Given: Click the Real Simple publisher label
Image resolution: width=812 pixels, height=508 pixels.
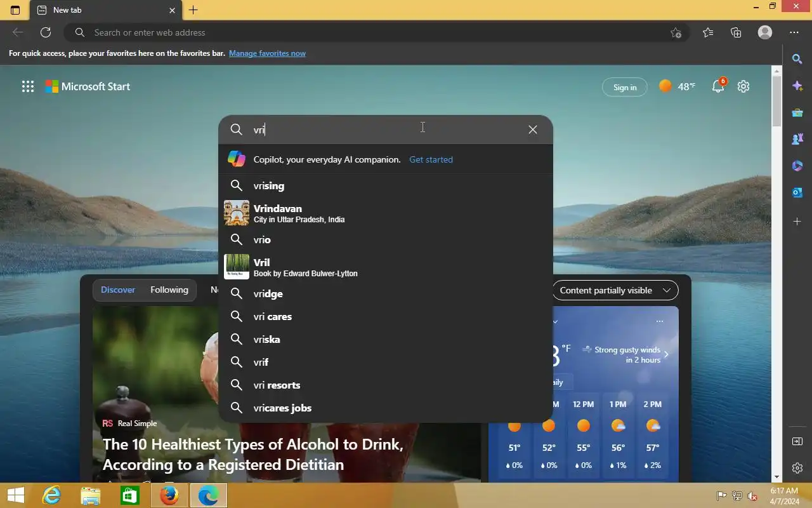Looking at the screenshot, I should [x=129, y=423].
